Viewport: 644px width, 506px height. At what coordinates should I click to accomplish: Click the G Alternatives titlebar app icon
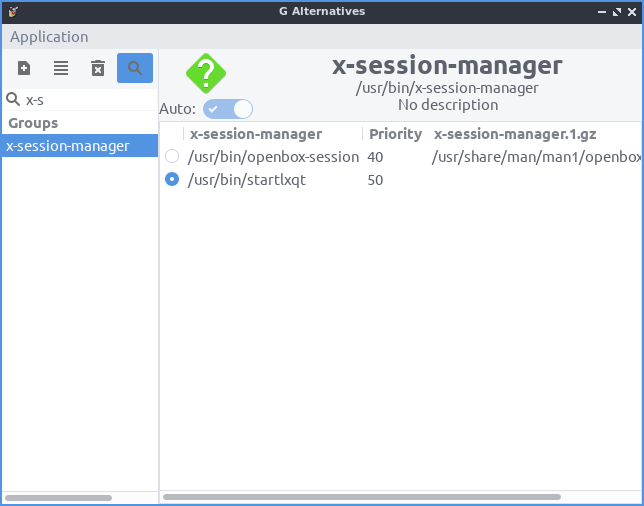(12, 11)
